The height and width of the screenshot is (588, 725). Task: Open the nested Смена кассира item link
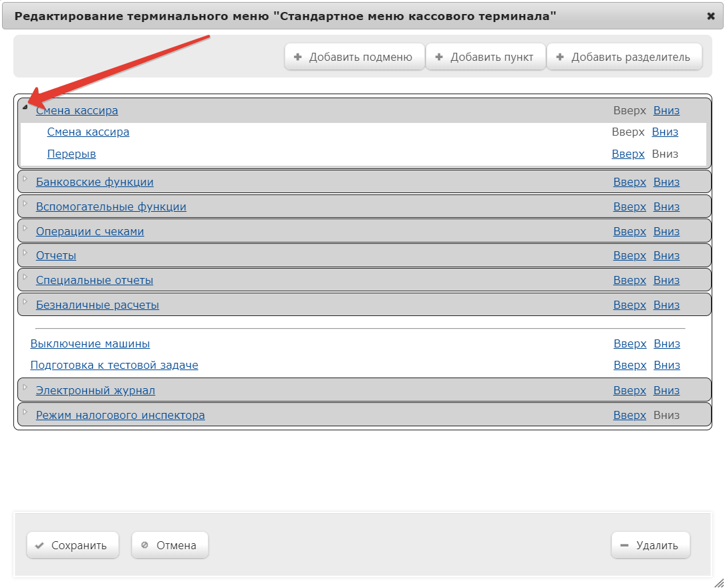(88, 132)
